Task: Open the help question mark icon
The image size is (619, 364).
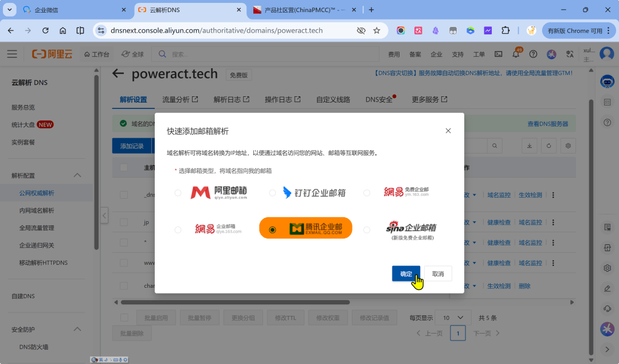Action: coord(533,54)
